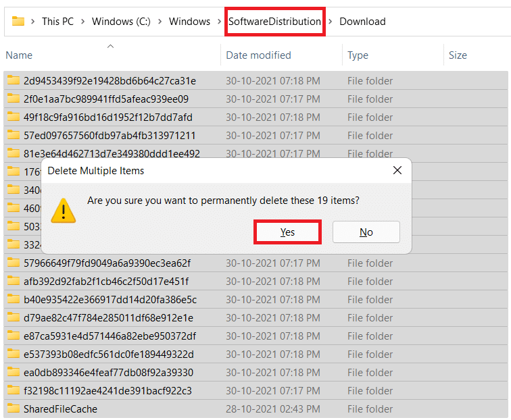Image resolution: width=511 pixels, height=420 pixels.
Task: Sort by Type column header
Action: [358, 55]
